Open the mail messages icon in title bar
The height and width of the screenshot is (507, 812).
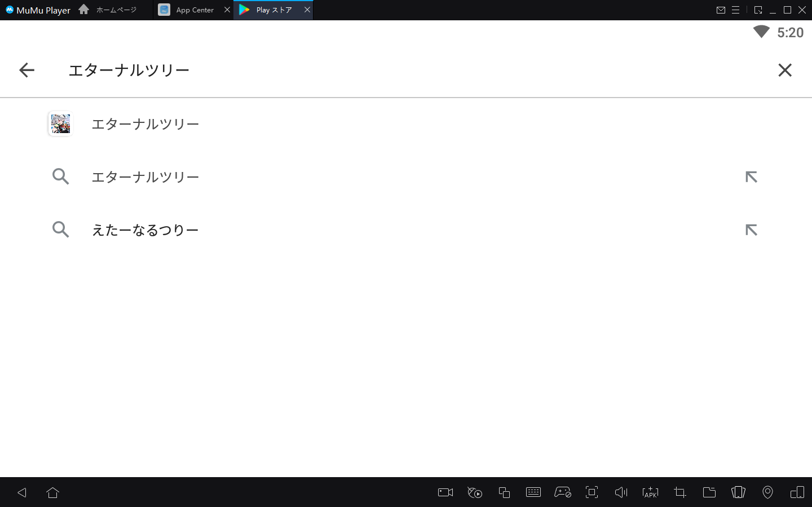721,10
